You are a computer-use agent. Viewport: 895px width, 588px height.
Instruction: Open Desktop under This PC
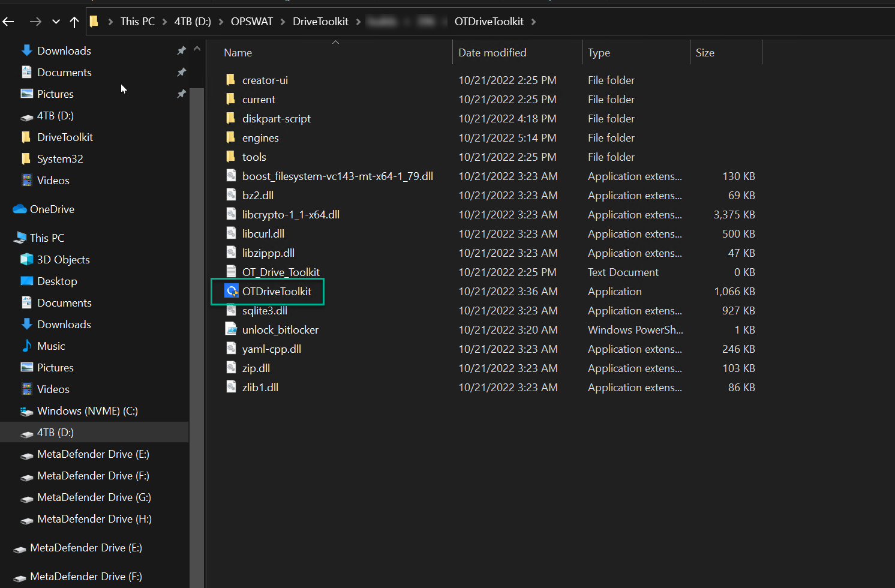point(57,281)
